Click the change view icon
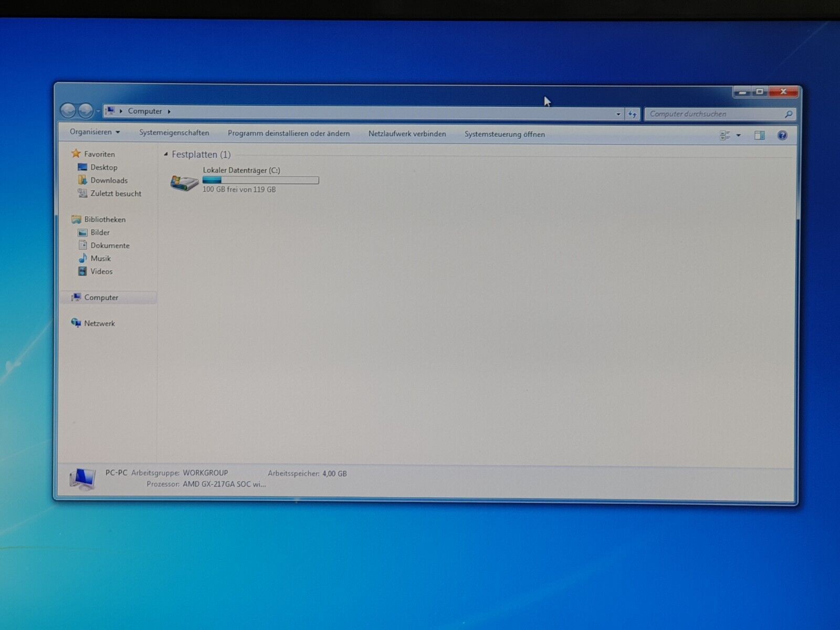Screen dimensions: 840x630 (724, 135)
